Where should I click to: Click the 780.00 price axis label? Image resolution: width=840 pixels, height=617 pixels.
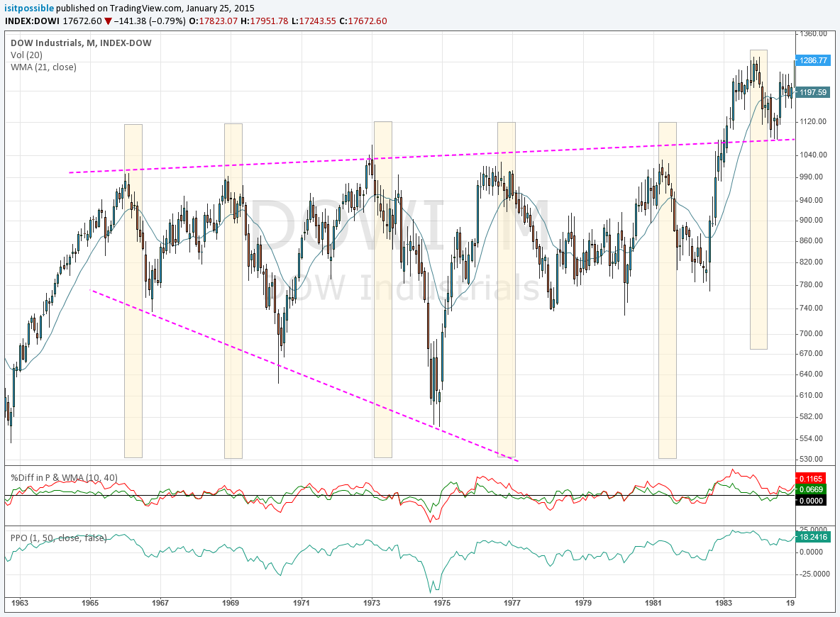pos(811,284)
